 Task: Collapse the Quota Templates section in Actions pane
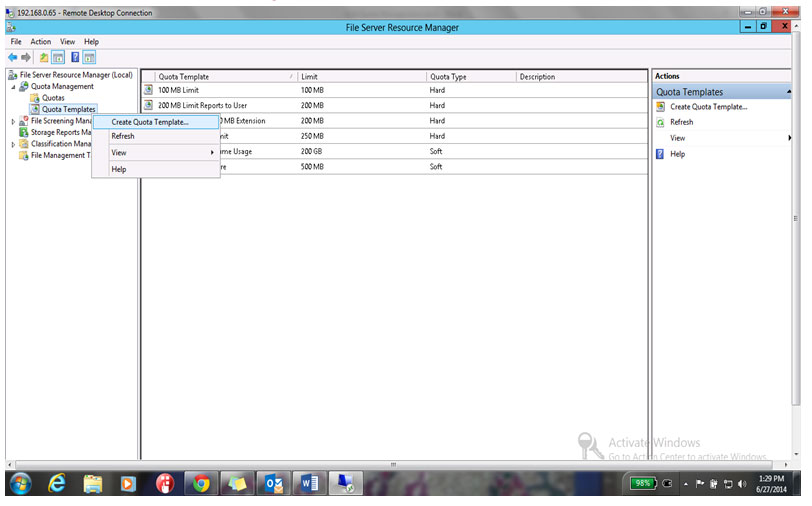pyautogui.click(x=789, y=92)
